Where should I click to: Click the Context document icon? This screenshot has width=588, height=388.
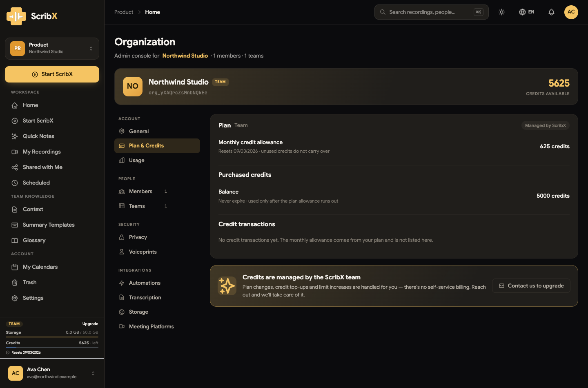[x=15, y=210]
